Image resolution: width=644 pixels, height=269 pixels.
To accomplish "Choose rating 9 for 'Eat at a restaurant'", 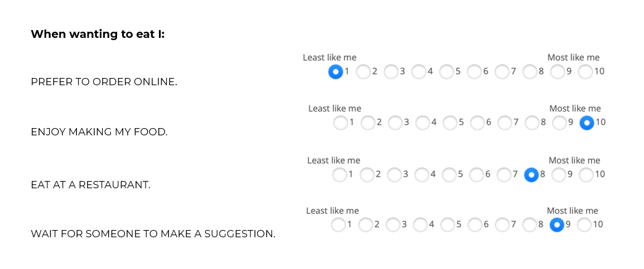I will 559,175.
